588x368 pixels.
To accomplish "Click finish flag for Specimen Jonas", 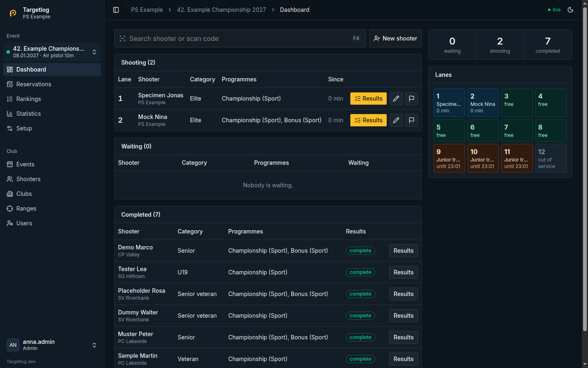I will 412,99.
